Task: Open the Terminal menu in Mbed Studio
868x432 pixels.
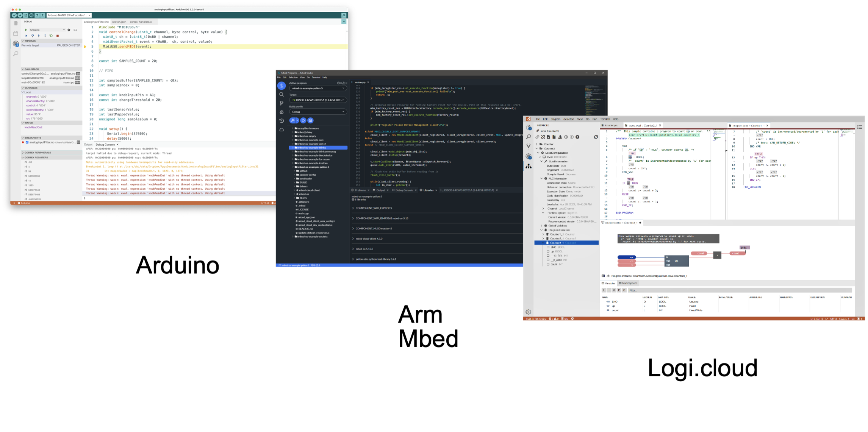Action: [316, 77]
